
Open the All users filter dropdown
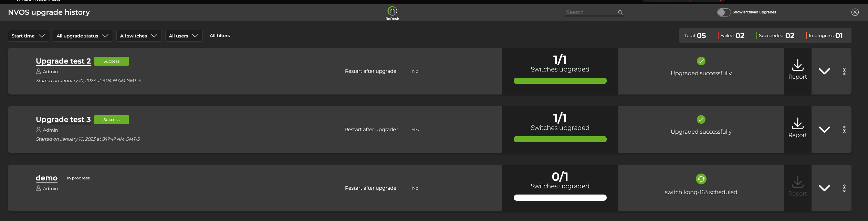[184, 36]
